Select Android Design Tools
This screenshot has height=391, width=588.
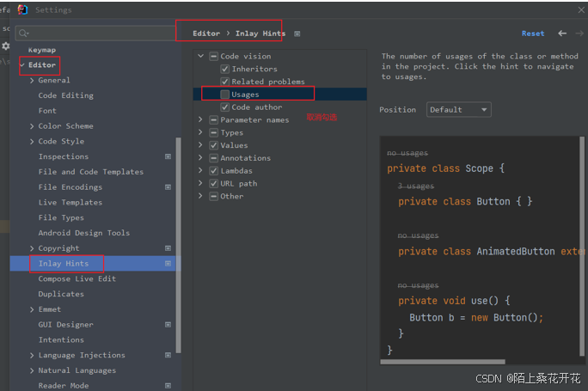pos(84,233)
